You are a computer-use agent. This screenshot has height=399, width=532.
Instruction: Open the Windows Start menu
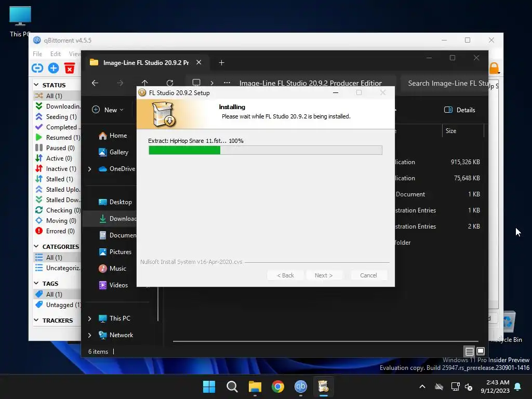(209, 387)
